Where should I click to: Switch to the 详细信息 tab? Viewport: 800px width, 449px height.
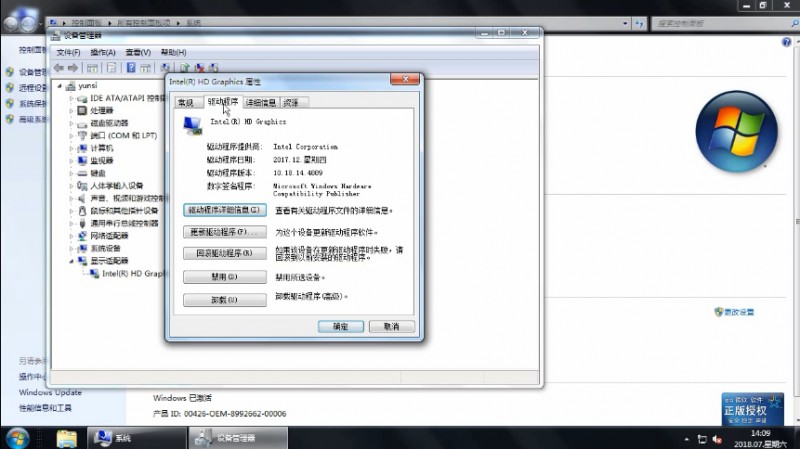pyautogui.click(x=261, y=103)
